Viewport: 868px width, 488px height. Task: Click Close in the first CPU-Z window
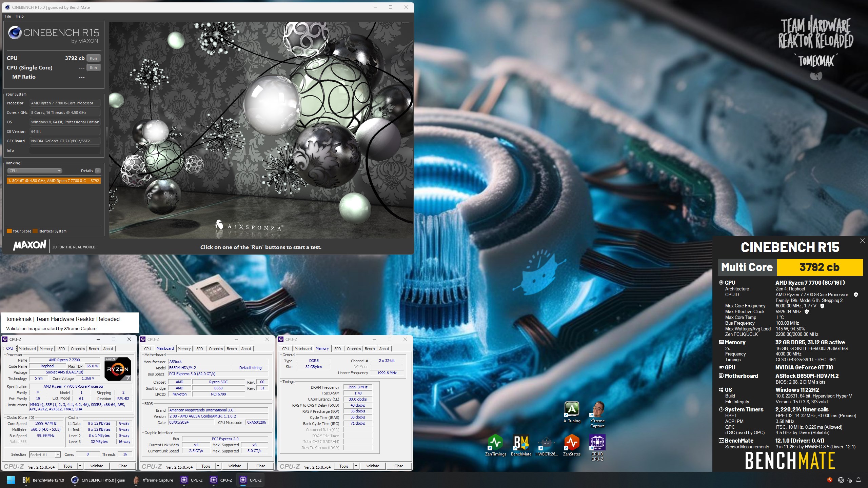123,466
